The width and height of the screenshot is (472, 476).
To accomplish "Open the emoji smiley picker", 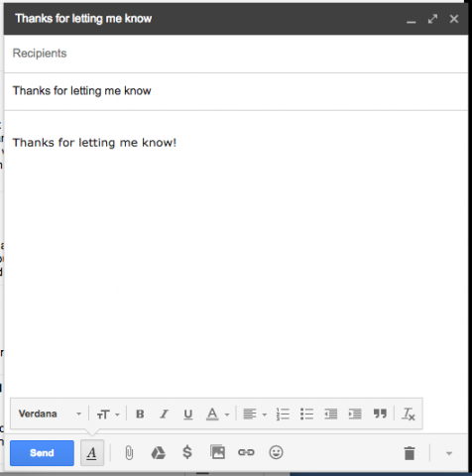I will (276, 452).
